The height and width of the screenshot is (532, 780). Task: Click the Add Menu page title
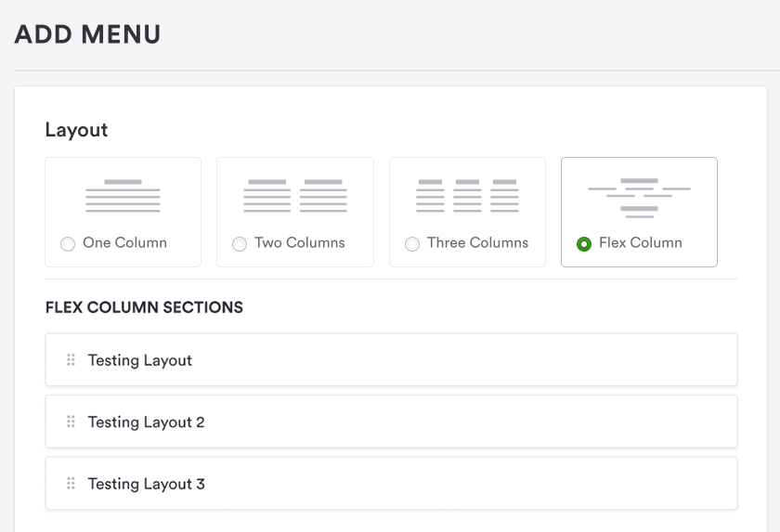pyautogui.click(x=87, y=34)
